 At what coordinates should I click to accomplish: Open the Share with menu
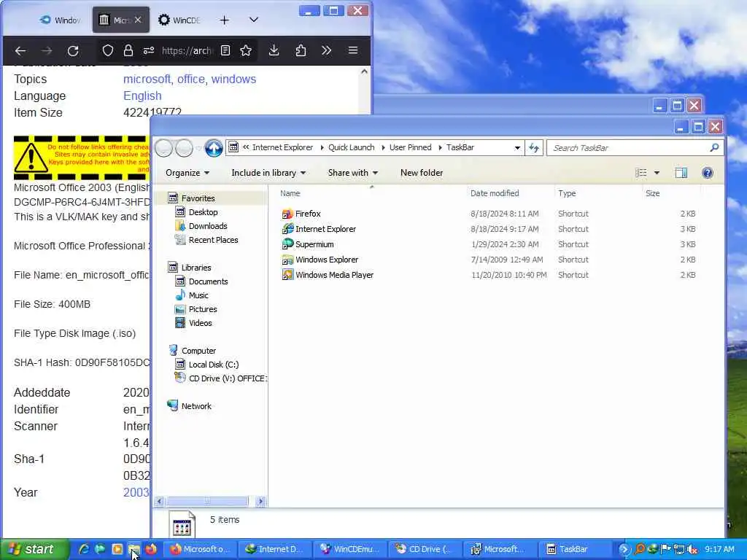tap(352, 173)
